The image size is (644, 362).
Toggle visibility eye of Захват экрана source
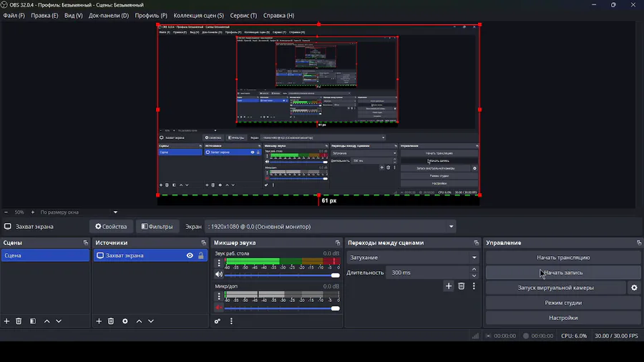[x=190, y=255]
